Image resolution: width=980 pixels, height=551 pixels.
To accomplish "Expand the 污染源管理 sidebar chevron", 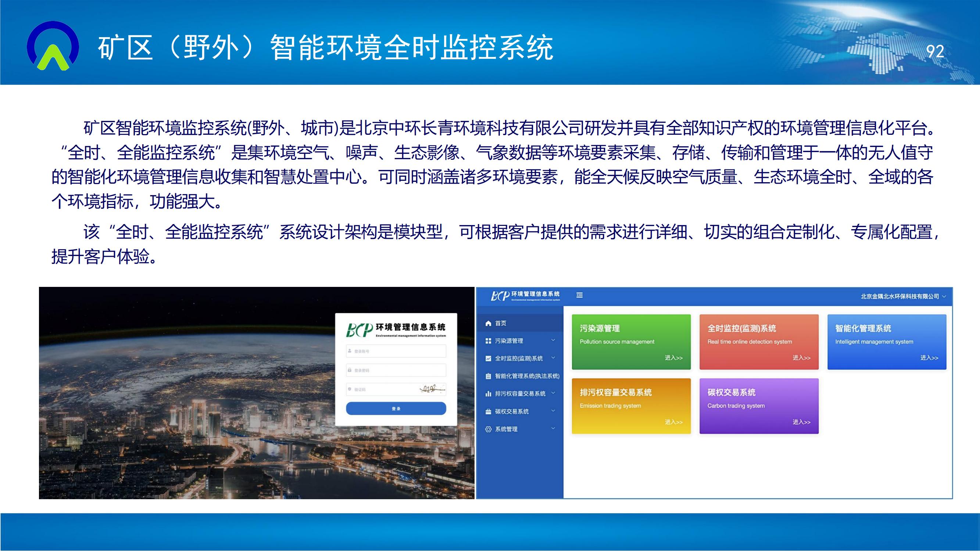I will pos(553,340).
